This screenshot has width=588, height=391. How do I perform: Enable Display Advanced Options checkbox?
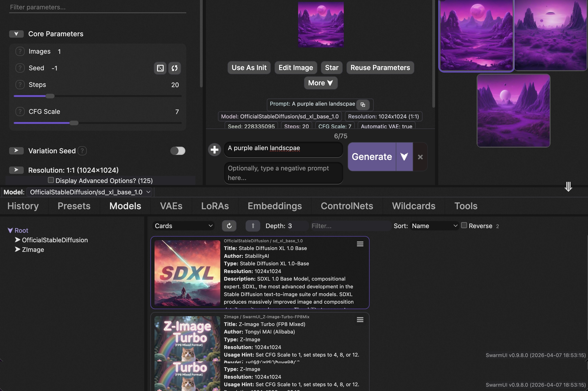tap(51, 180)
